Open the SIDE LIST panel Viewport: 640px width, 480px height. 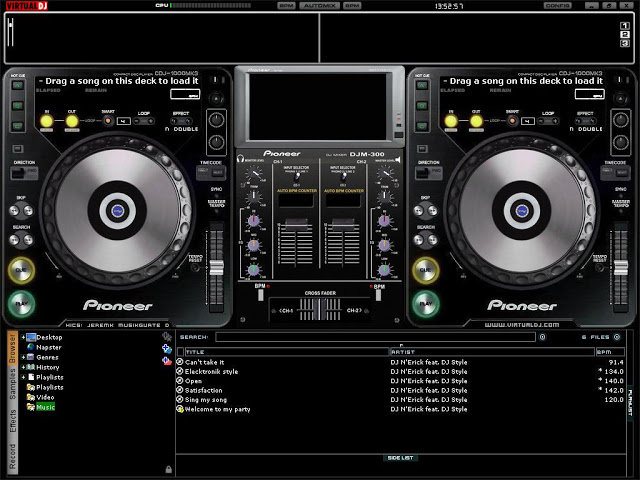[x=400, y=458]
